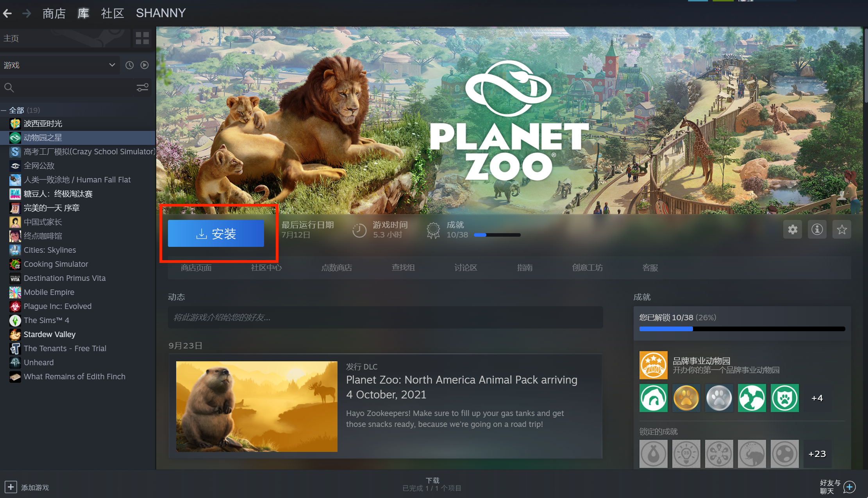Image resolution: width=868 pixels, height=498 pixels.
Task: Click the add game plus icon
Action: 11,487
